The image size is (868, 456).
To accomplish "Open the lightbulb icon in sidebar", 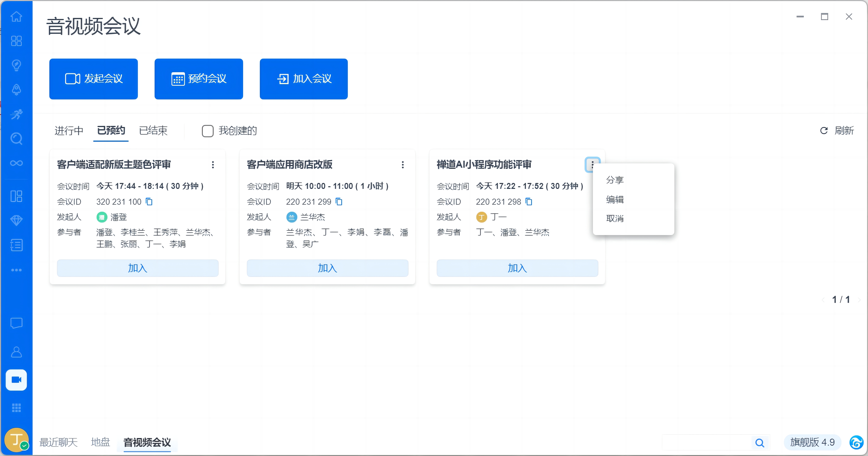I will point(16,65).
